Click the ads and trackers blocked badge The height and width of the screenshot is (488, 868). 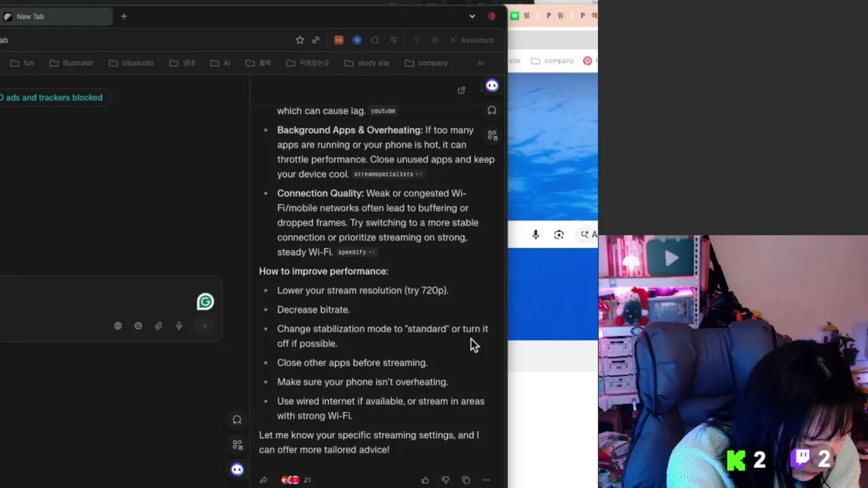point(52,98)
